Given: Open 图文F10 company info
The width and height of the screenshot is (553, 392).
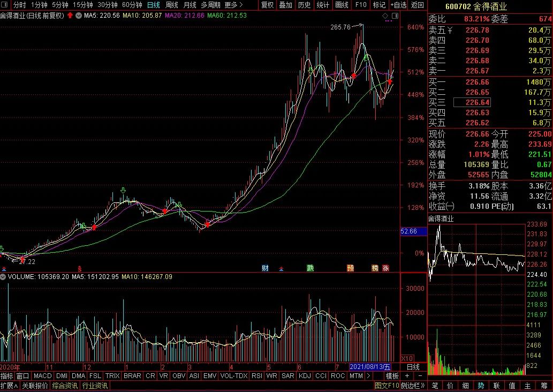Looking at the screenshot, I should point(387,386).
